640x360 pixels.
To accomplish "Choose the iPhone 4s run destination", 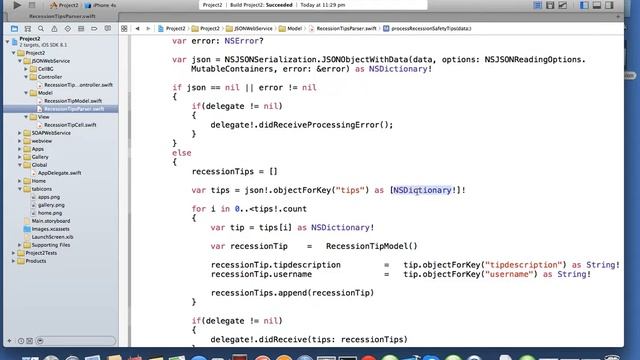I will click(100, 5).
